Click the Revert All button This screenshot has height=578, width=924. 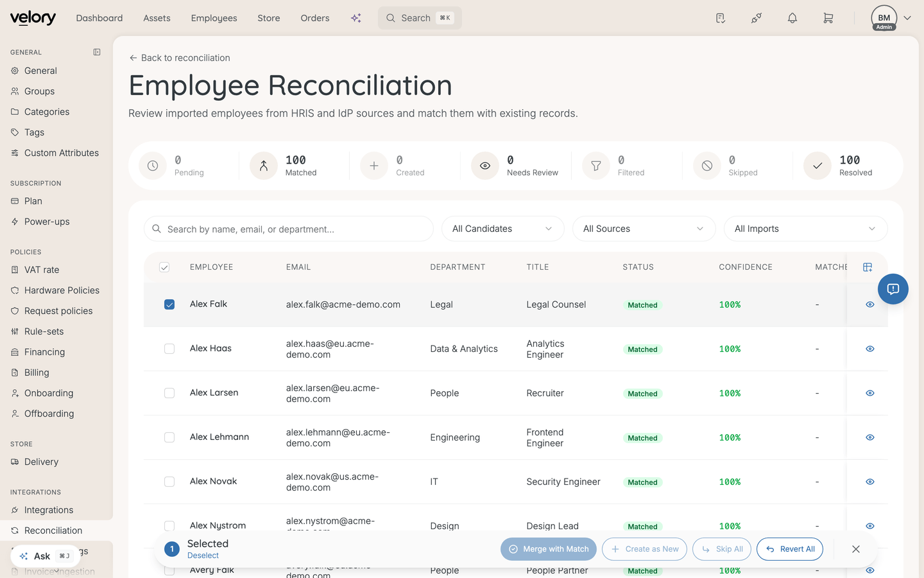tap(790, 549)
